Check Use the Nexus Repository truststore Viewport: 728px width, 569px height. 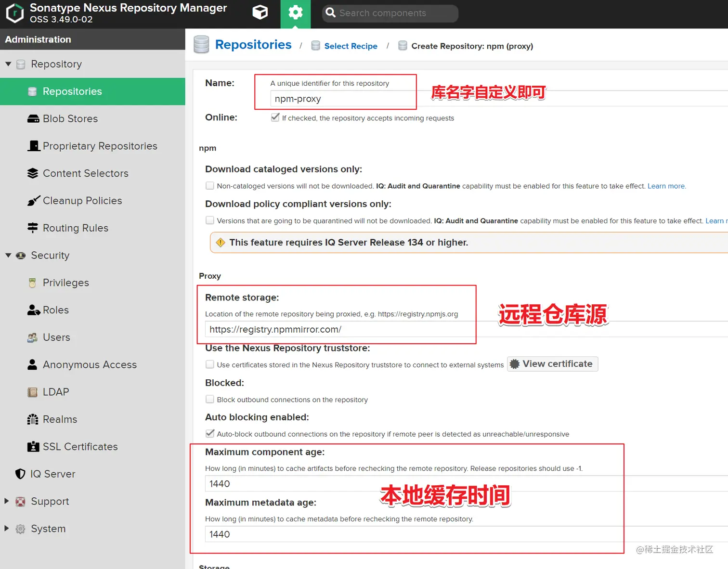tap(210, 364)
